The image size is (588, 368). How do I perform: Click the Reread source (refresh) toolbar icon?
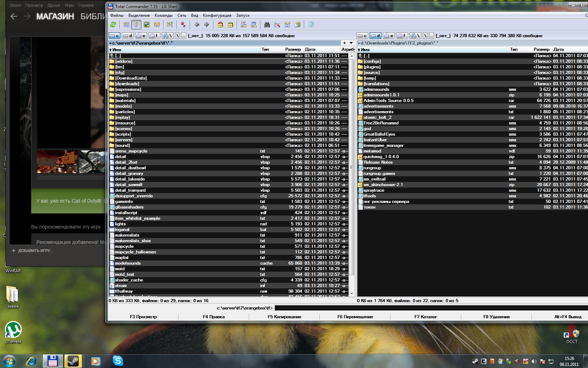click(x=113, y=25)
